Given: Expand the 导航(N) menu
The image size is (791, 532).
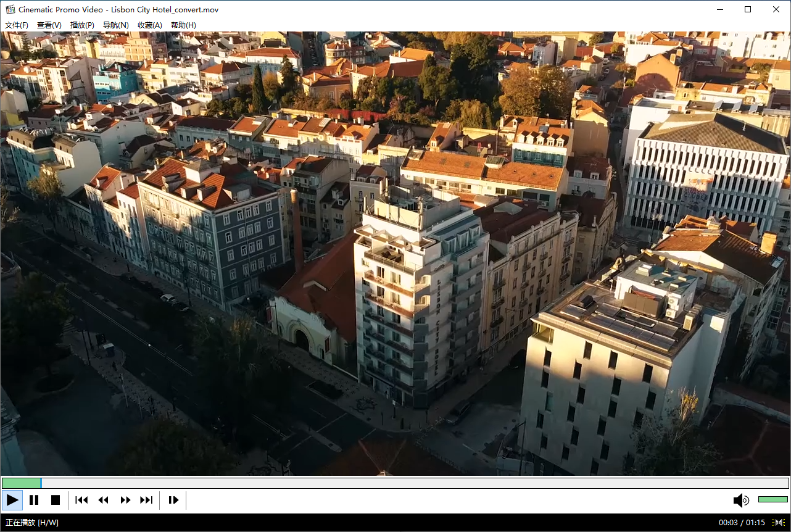Looking at the screenshot, I should [x=115, y=25].
